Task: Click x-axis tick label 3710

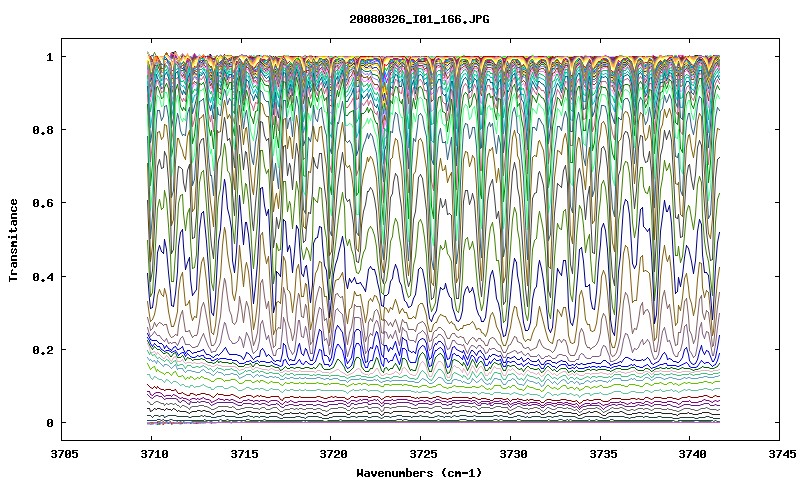Action: [154, 454]
